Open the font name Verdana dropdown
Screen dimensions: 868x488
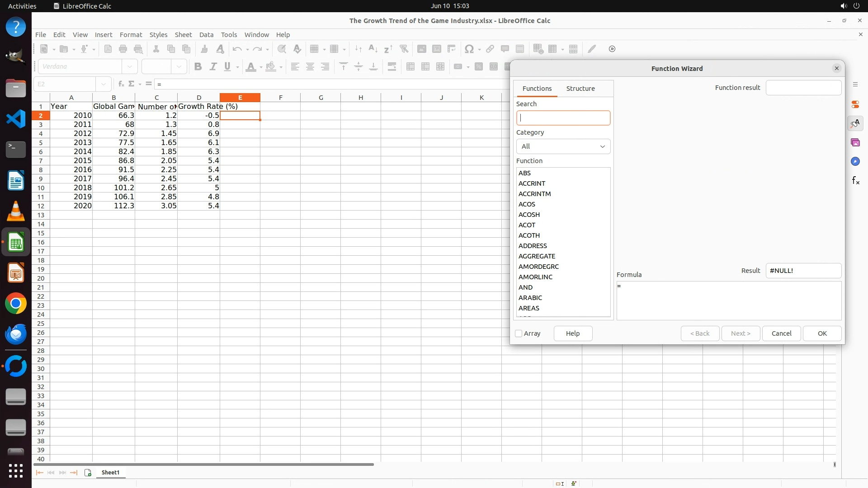click(130, 66)
